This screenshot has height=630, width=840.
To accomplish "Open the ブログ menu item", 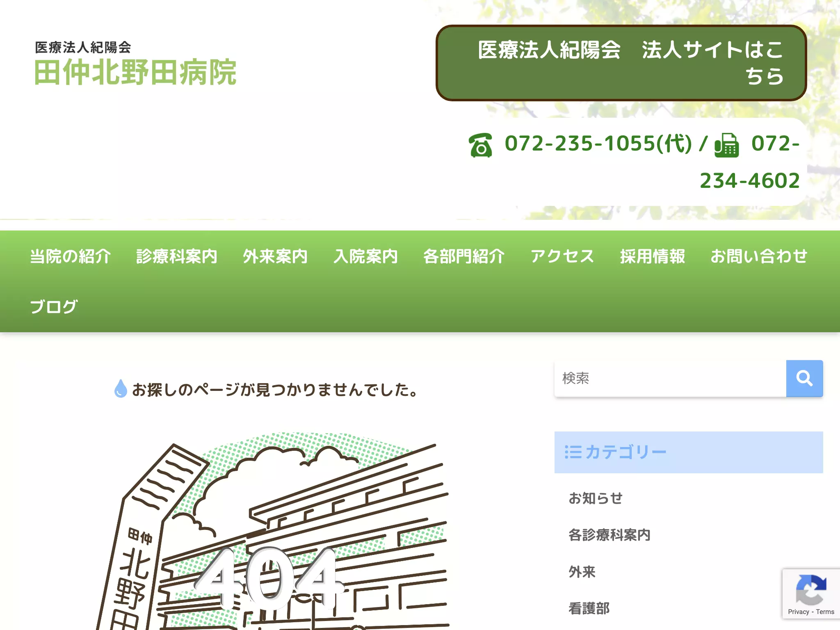I will pos(54,306).
